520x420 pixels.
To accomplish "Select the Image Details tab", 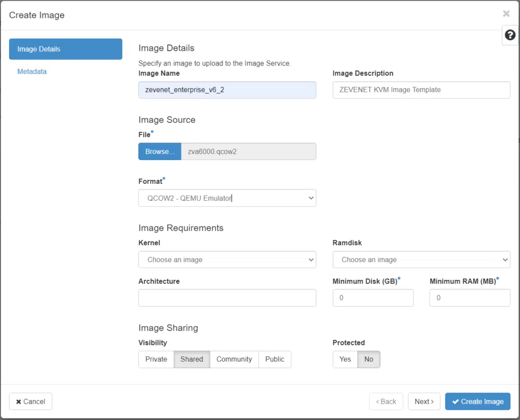I will point(66,49).
